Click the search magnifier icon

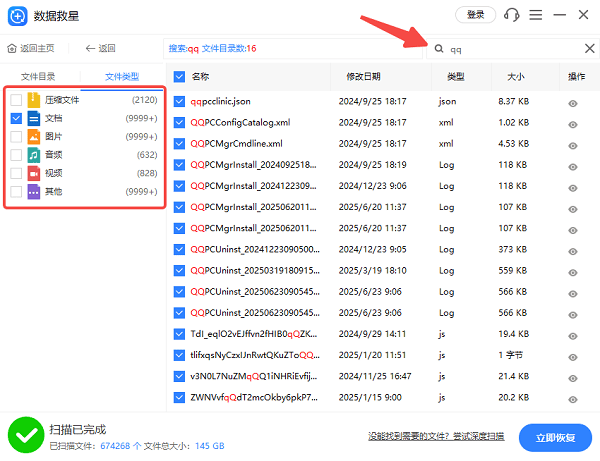point(438,48)
